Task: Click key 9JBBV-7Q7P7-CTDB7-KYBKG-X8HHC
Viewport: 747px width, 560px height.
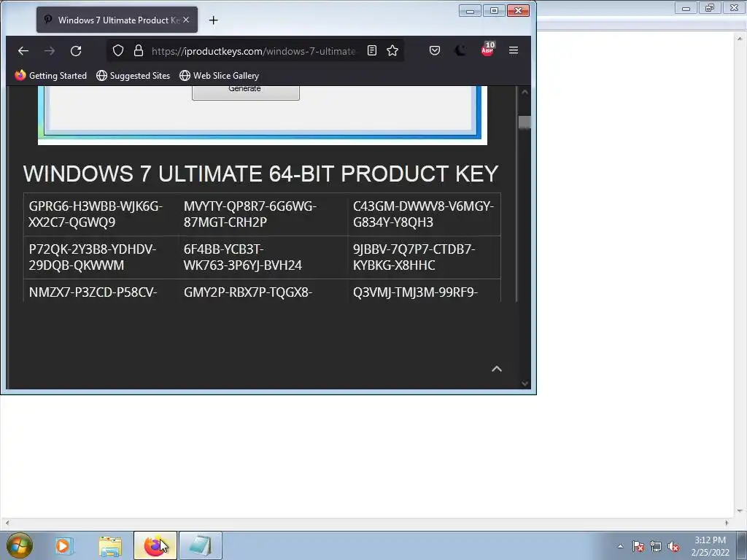Action: pos(414,257)
